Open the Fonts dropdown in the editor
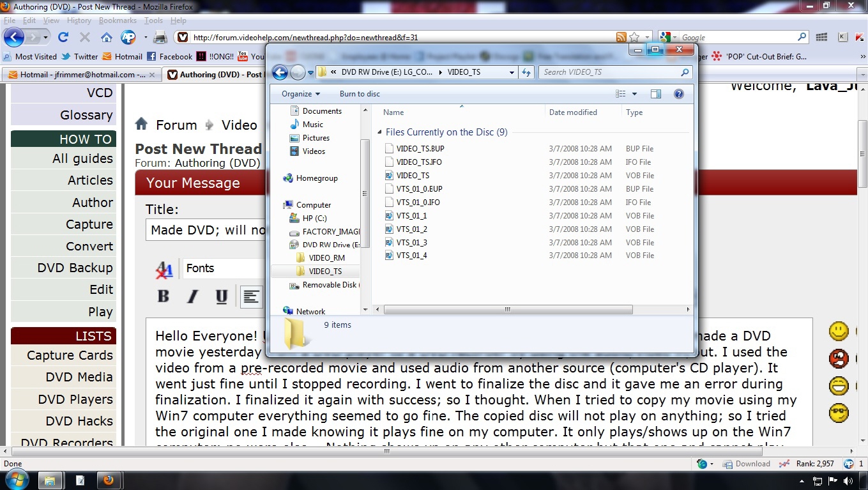This screenshot has height=490, width=868. click(x=225, y=268)
